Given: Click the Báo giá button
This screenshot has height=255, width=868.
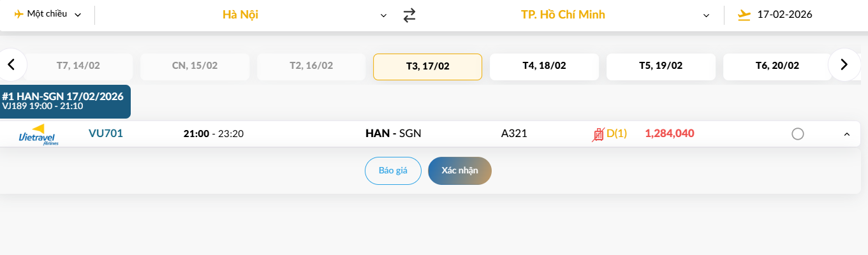Looking at the screenshot, I should tap(393, 171).
